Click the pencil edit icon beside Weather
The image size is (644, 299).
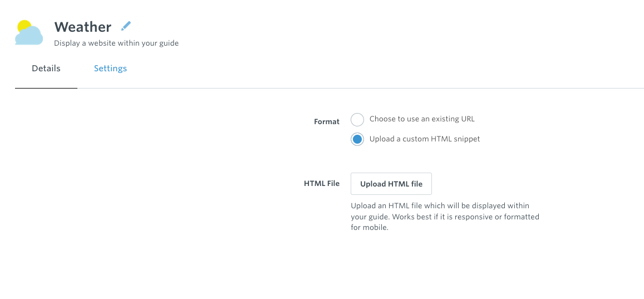126,26
